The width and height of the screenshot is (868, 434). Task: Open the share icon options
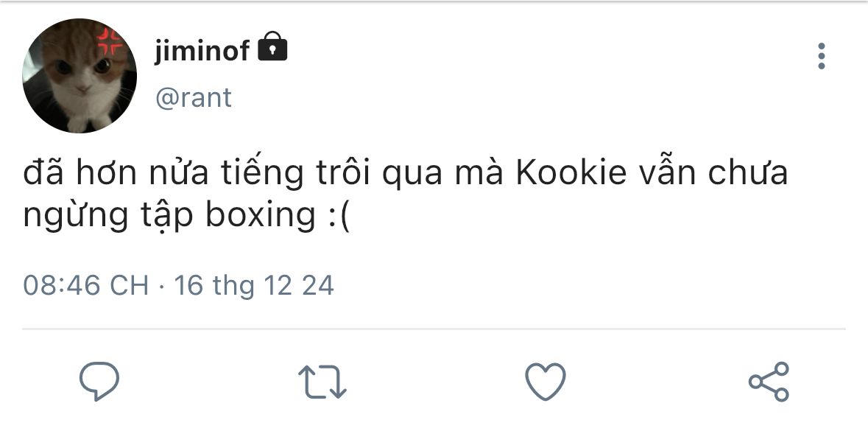point(769,382)
